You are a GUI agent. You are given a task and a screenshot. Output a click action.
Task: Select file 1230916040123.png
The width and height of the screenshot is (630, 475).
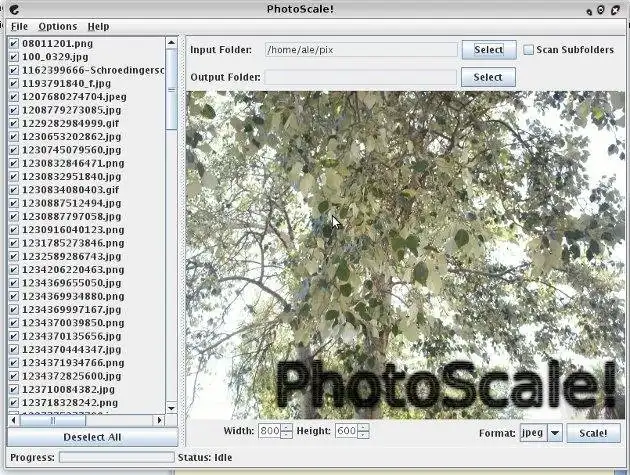coord(73,229)
